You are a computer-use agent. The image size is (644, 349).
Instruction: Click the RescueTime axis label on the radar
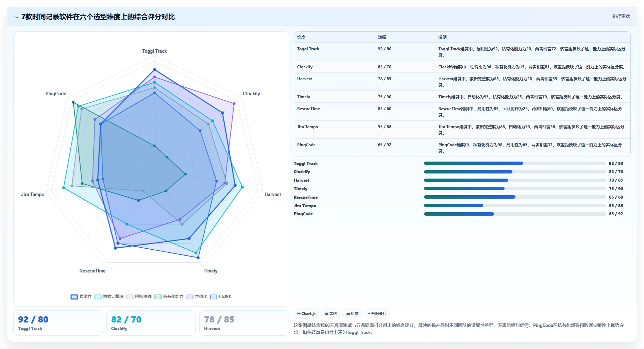pyautogui.click(x=92, y=271)
